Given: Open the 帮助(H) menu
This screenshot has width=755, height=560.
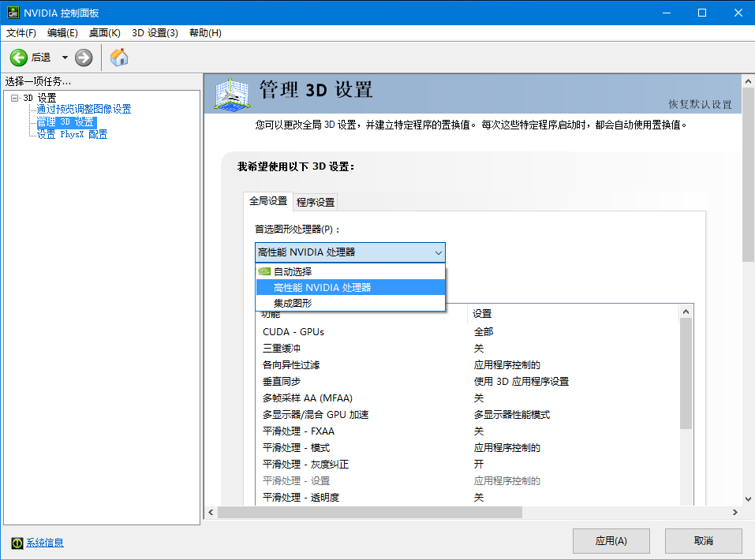Looking at the screenshot, I should [205, 33].
